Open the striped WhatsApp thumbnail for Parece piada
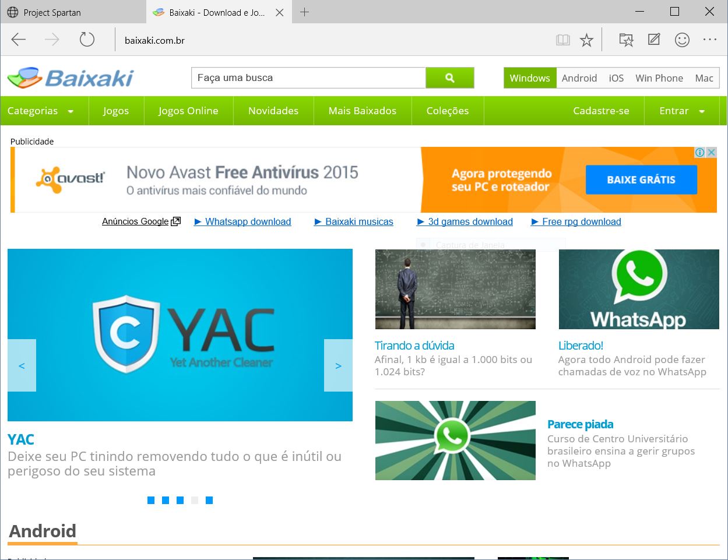 click(x=455, y=441)
